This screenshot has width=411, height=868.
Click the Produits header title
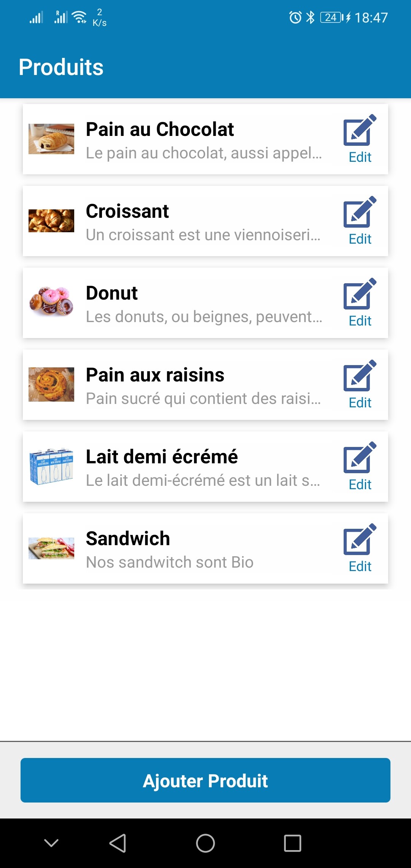pyautogui.click(x=61, y=67)
